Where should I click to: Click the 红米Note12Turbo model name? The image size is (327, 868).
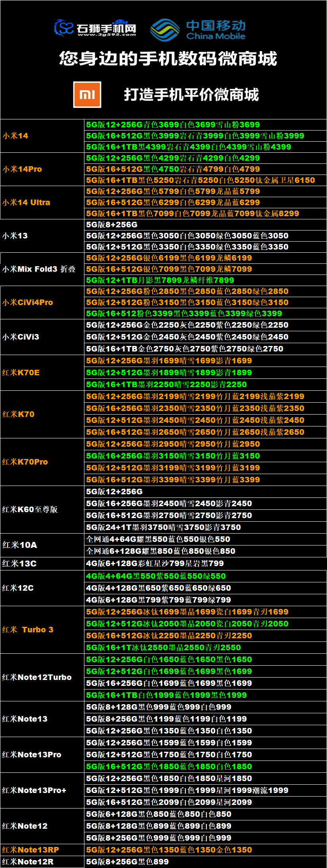(x=37, y=677)
